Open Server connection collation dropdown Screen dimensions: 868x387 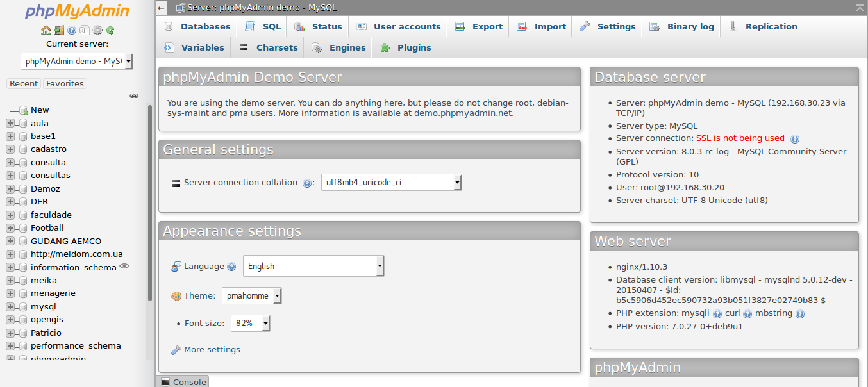tap(391, 183)
